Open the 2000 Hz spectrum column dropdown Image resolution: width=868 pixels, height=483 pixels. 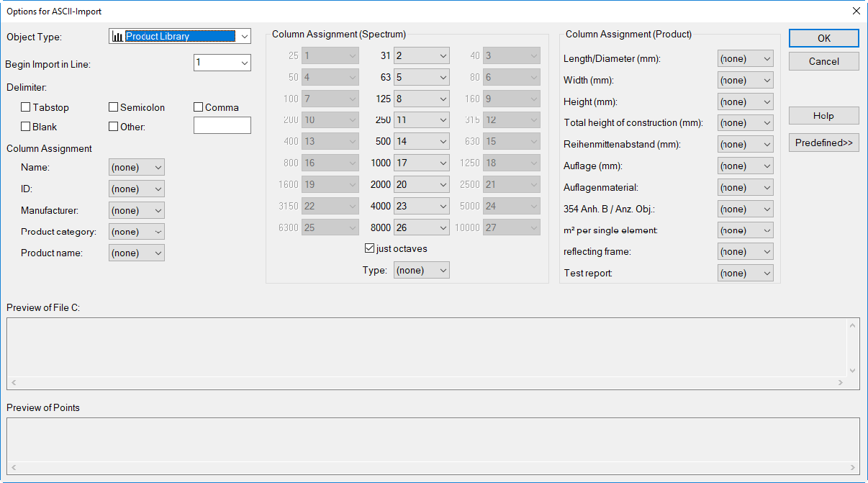tap(422, 184)
